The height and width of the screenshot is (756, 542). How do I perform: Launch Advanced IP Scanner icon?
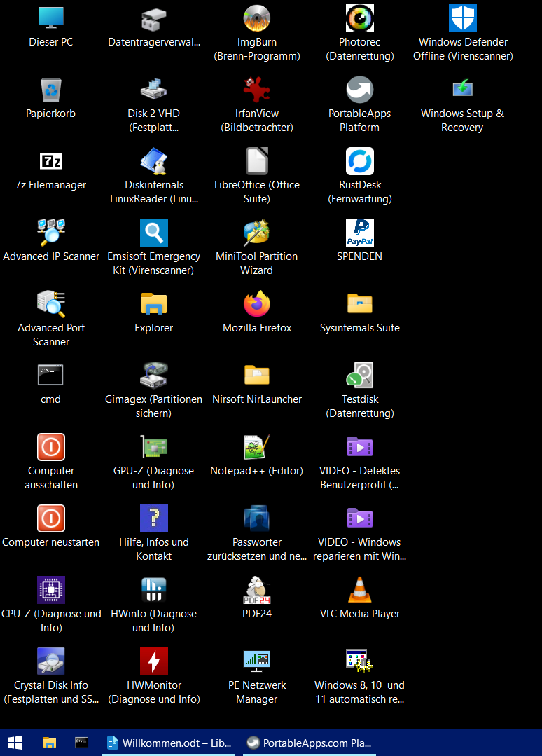51,233
